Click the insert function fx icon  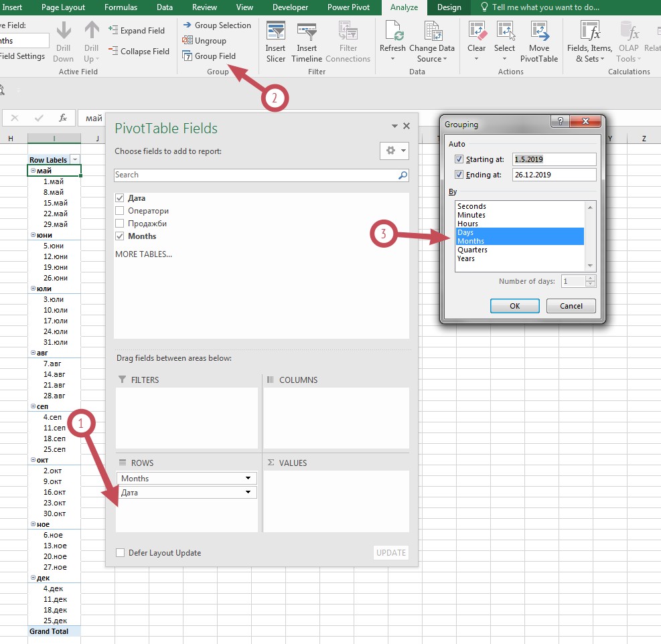[63, 118]
